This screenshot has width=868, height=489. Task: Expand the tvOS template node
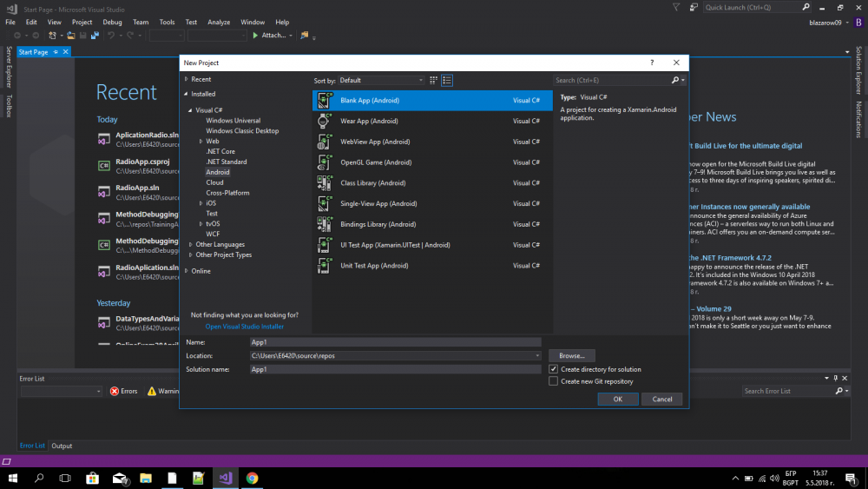[x=201, y=224]
